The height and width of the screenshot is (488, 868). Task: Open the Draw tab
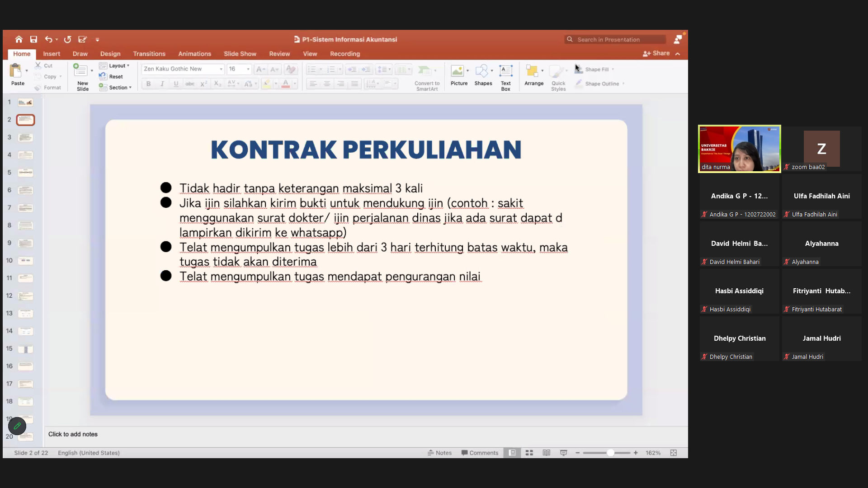pos(80,54)
